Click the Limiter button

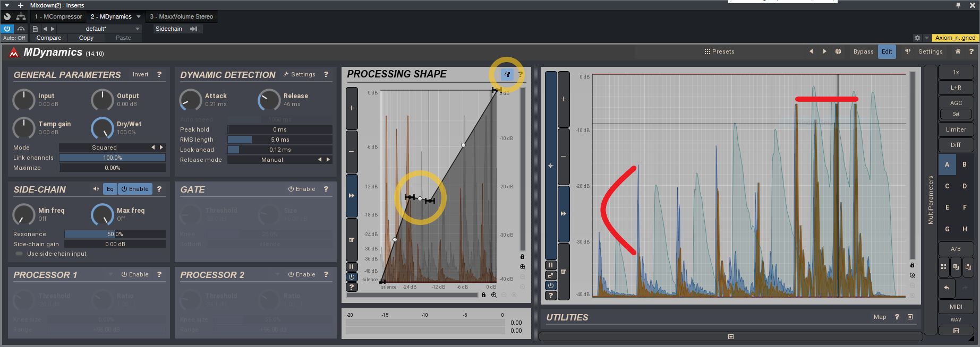[x=956, y=129]
